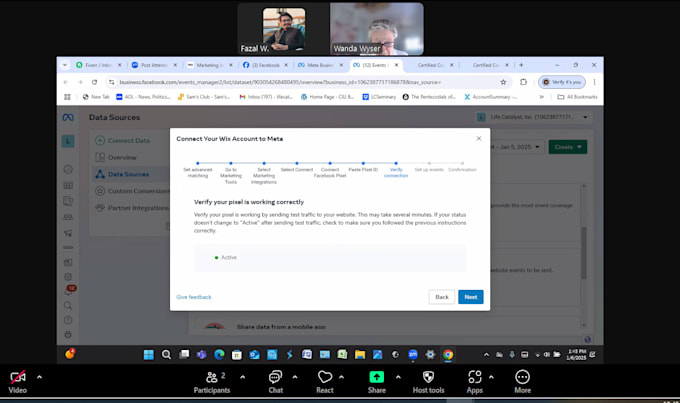Open the Inbox (197) Gmail bookmark
Screen dimensions: 680x403
266,97
